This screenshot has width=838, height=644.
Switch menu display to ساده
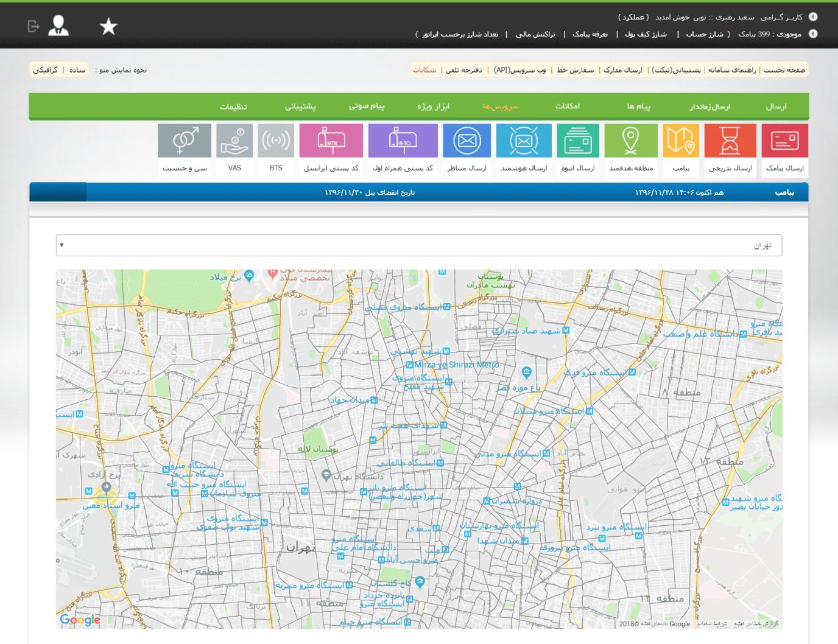point(77,70)
